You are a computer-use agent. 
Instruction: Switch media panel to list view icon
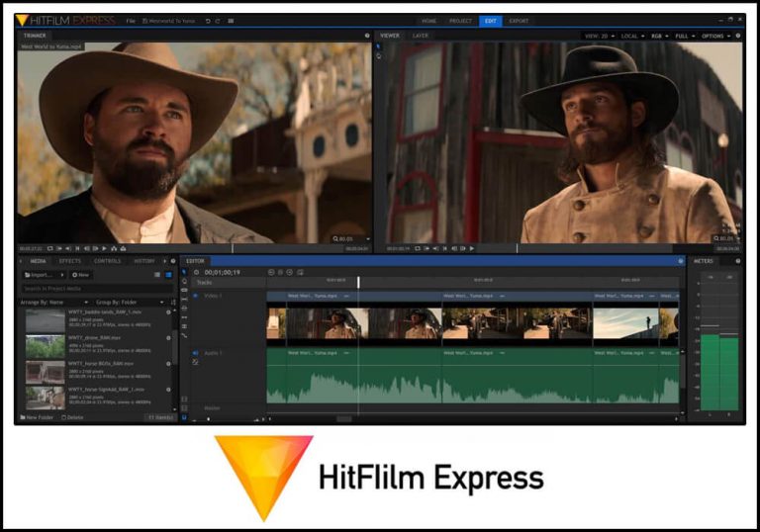click(157, 275)
